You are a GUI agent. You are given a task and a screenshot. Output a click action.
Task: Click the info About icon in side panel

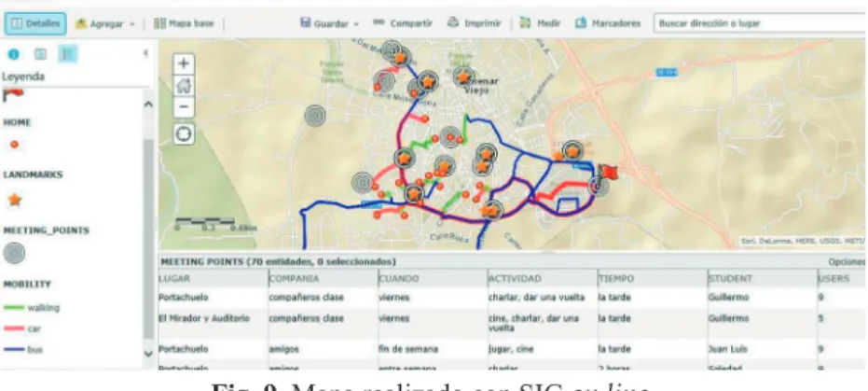click(x=13, y=54)
